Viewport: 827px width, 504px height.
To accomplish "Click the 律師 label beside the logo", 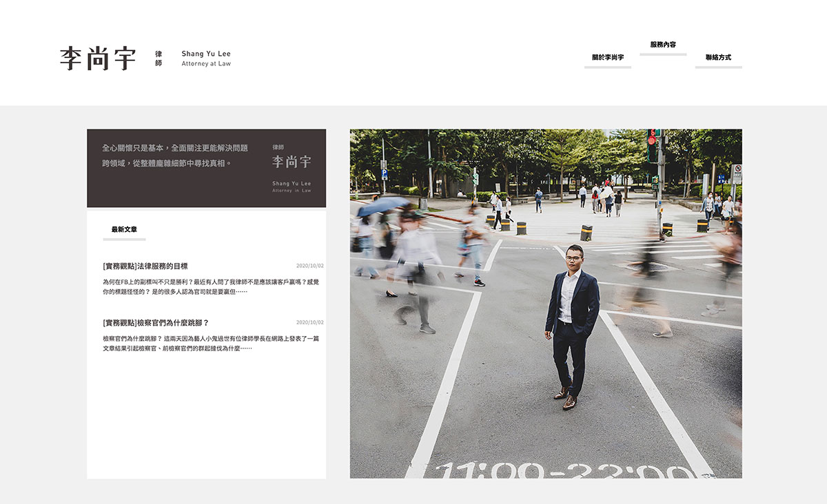I will [x=159, y=59].
